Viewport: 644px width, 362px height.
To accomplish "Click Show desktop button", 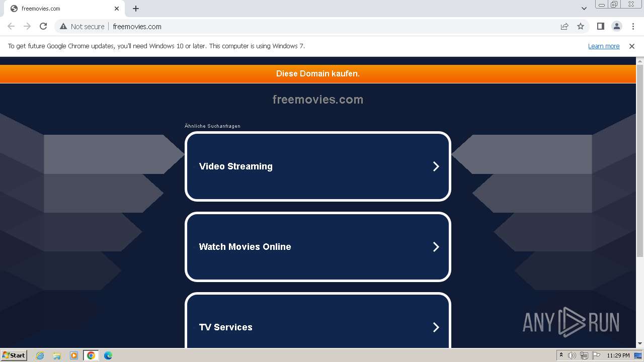I will [x=639, y=355].
